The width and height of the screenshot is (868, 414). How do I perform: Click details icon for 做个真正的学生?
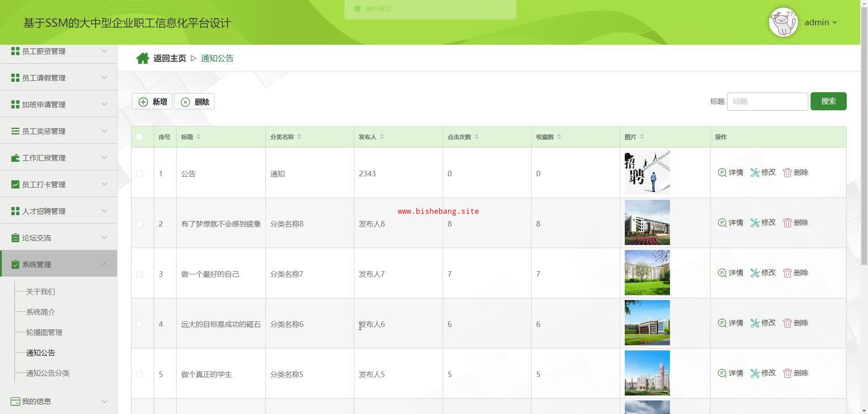tap(722, 373)
